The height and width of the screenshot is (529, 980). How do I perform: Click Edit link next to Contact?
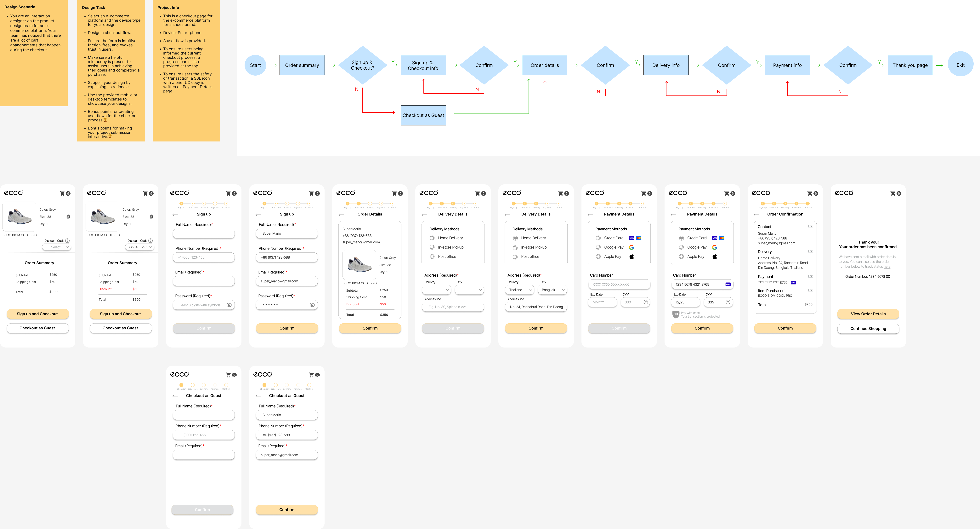pos(810,227)
